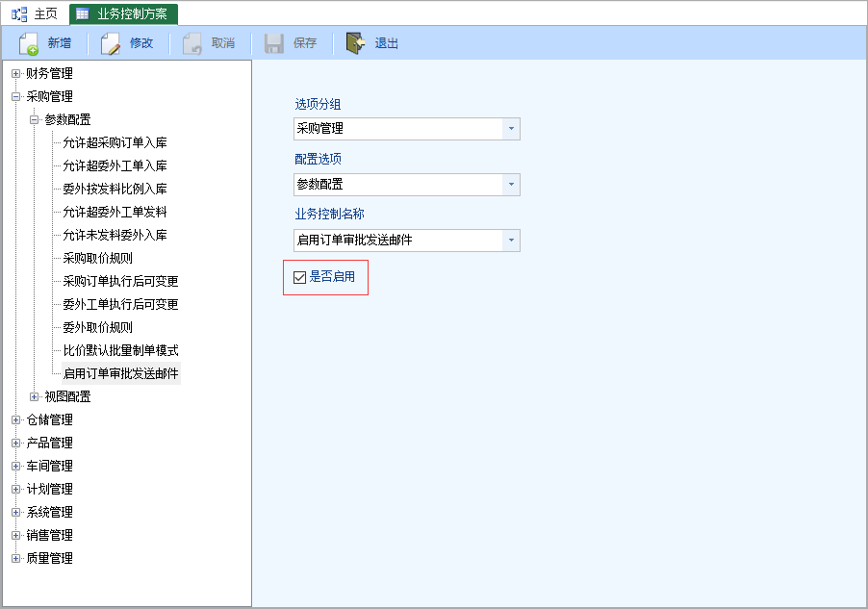This screenshot has height=609, width=868.
Task: Click the 销售管理 tree label
Action: coord(49,535)
